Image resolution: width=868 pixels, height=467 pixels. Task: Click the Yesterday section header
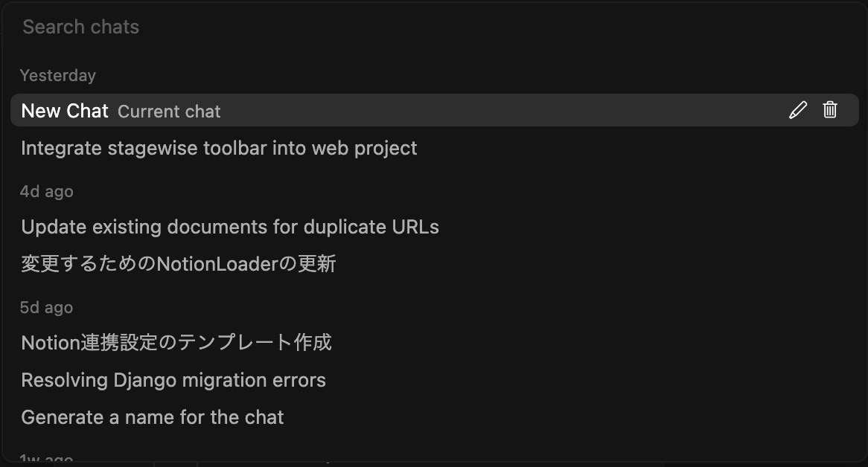(x=57, y=75)
